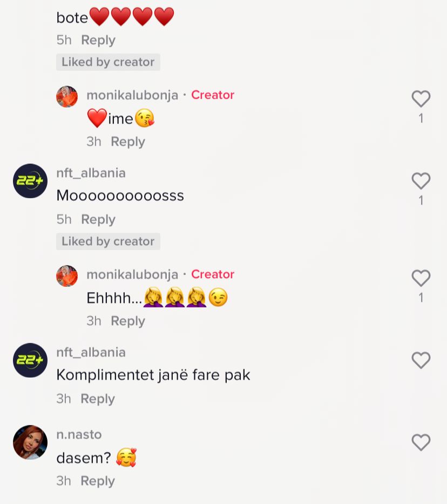Screen dimensions: 447x504
Task: Like monikalubonja's 'Ehhhh...' reply
Action: 421,278
